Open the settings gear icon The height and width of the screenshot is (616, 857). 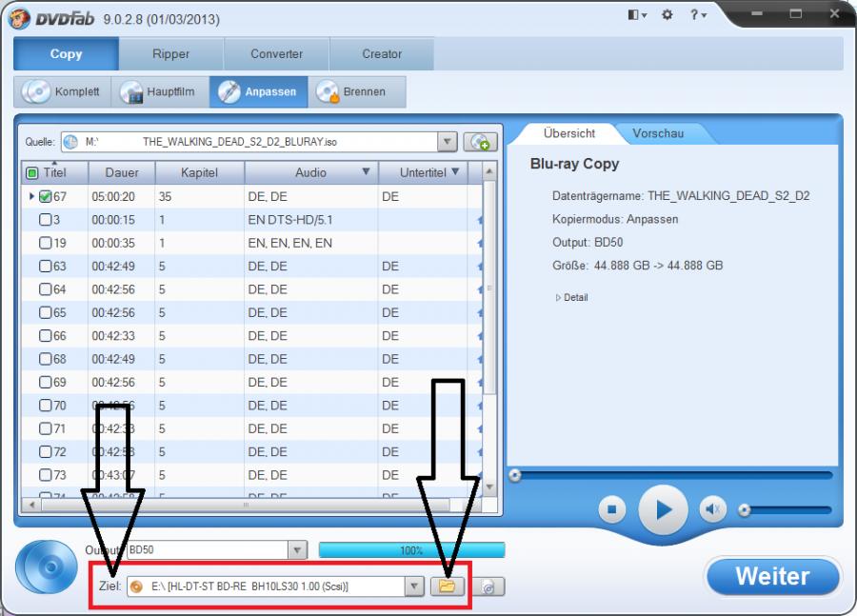point(667,15)
